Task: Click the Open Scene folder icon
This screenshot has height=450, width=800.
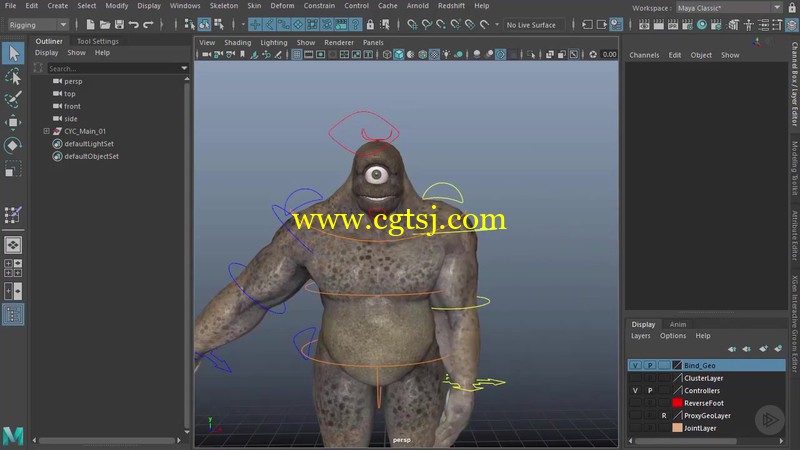Action: coord(105,24)
